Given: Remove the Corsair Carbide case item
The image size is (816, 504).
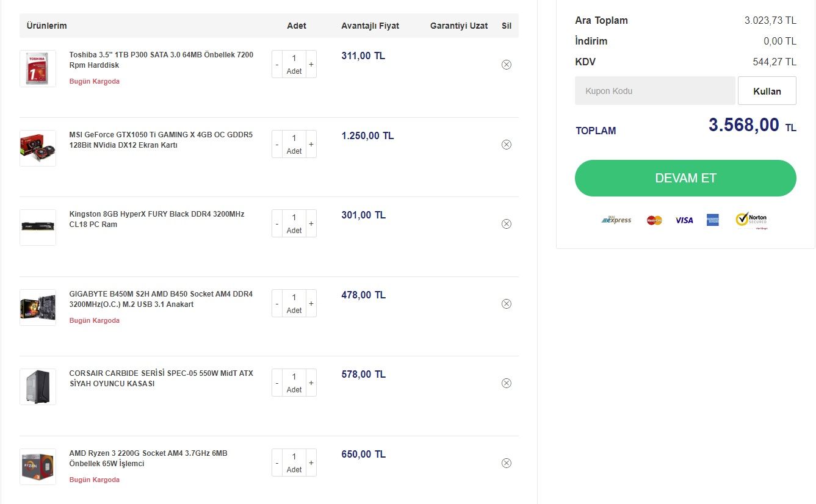Looking at the screenshot, I should (506, 383).
